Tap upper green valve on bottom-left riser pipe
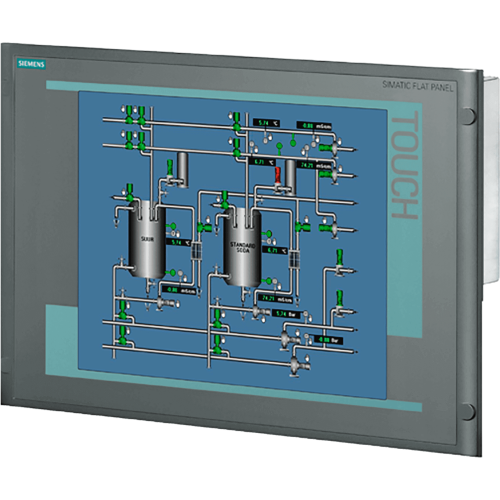This screenshot has height=500, width=500. [x=123, y=310]
